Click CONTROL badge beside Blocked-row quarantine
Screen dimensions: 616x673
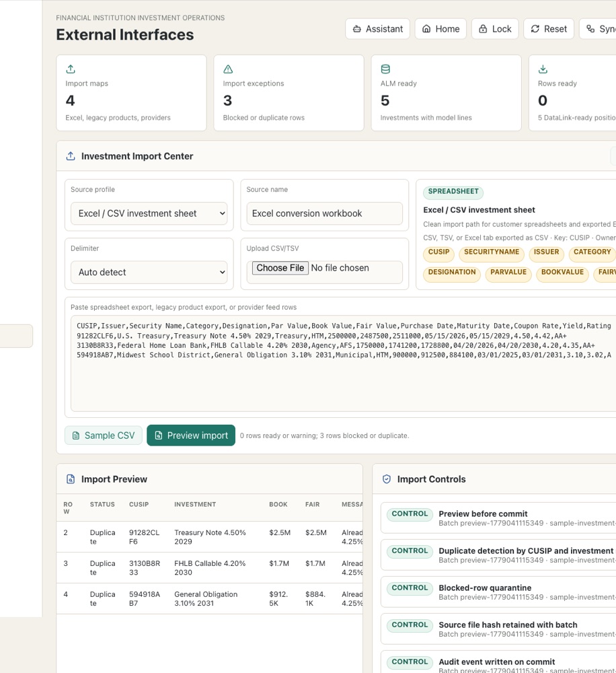coord(410,588)
